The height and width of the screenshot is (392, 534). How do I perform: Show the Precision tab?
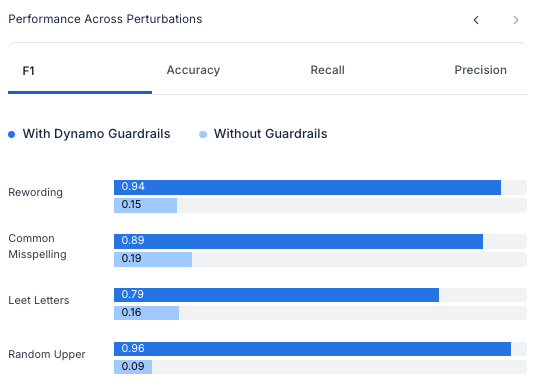[x=481, y=70]
